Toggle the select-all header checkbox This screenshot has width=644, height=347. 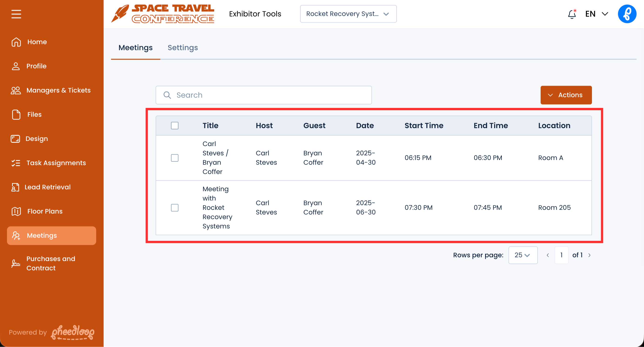point(174,126)
